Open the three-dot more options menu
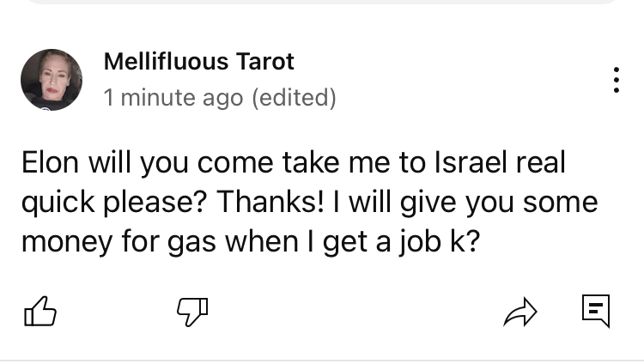This screenshot has width=644, height=364. pyautogui.click(x=615, y=80)
